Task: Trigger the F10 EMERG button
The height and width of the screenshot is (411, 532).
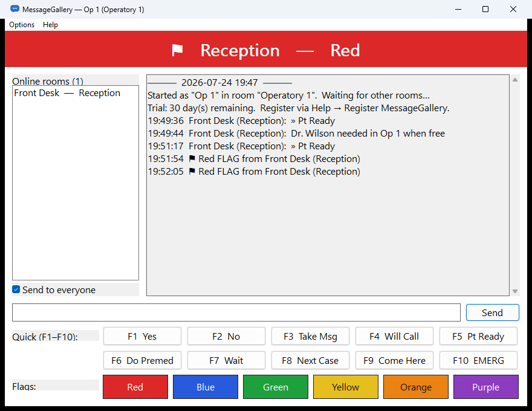Action: pyautogui.click(x=478, y=360)
